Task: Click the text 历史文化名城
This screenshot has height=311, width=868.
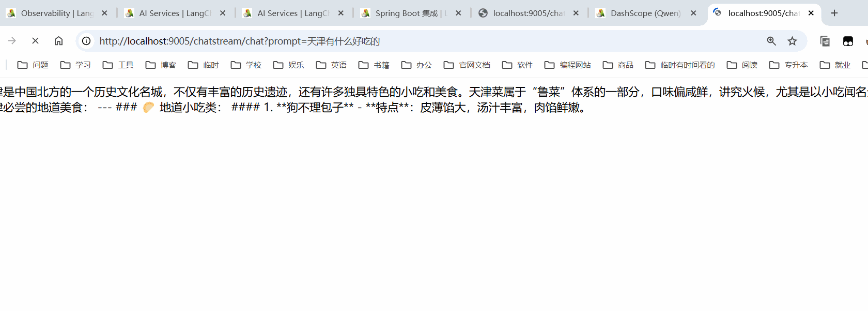Action: (128, 92)
